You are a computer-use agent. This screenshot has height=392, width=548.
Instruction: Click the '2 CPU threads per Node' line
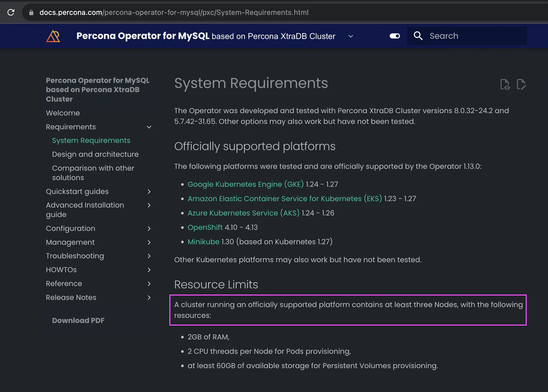[x=269, y=351]
